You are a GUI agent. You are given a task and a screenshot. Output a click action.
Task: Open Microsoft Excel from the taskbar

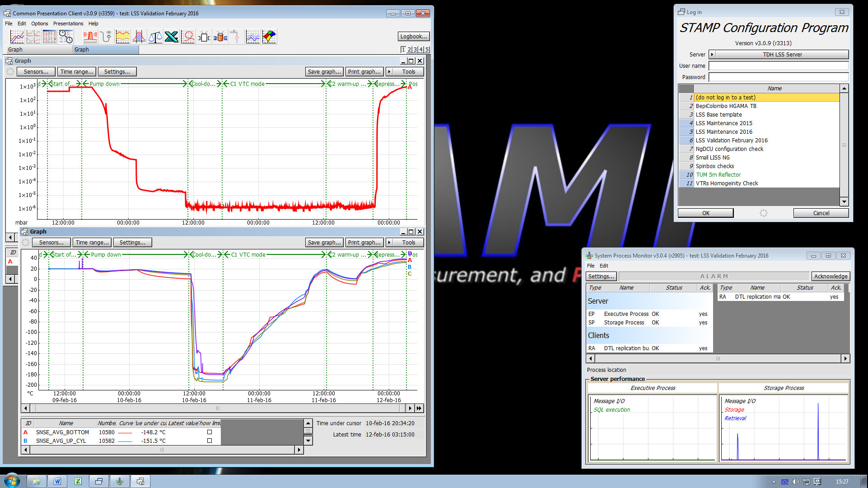pos(78,481)
